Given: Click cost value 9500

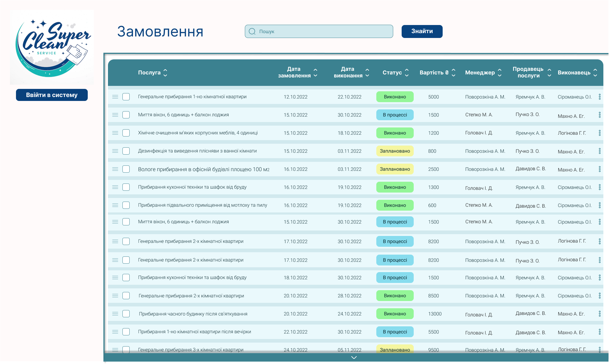Looking at the screenshot, I should (434, 350).
